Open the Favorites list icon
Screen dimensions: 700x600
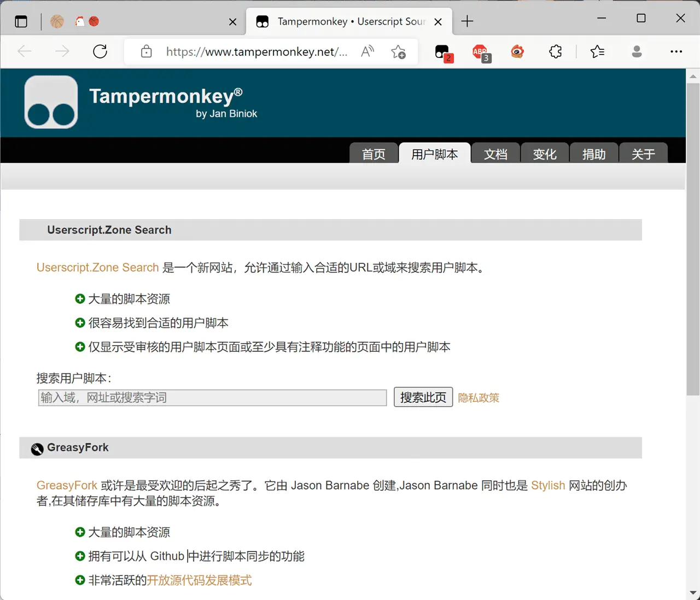point(597,52)
